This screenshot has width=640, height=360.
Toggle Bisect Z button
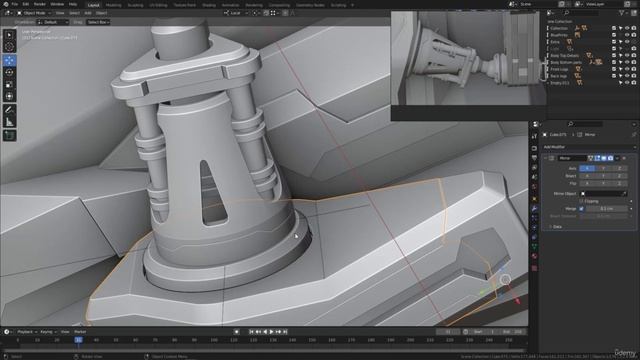click(619, 176)
